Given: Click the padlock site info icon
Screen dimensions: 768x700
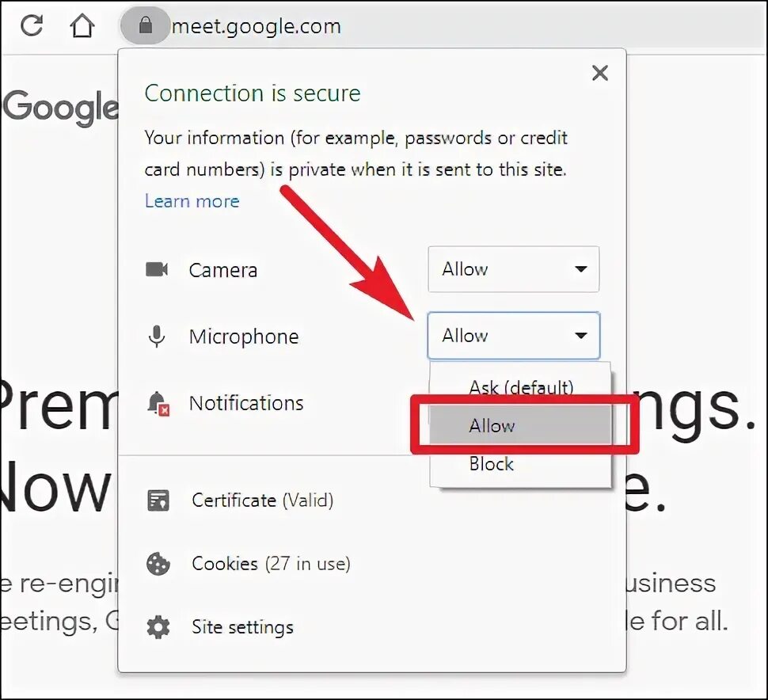Looking at the screenshot, I should [145, 25].
